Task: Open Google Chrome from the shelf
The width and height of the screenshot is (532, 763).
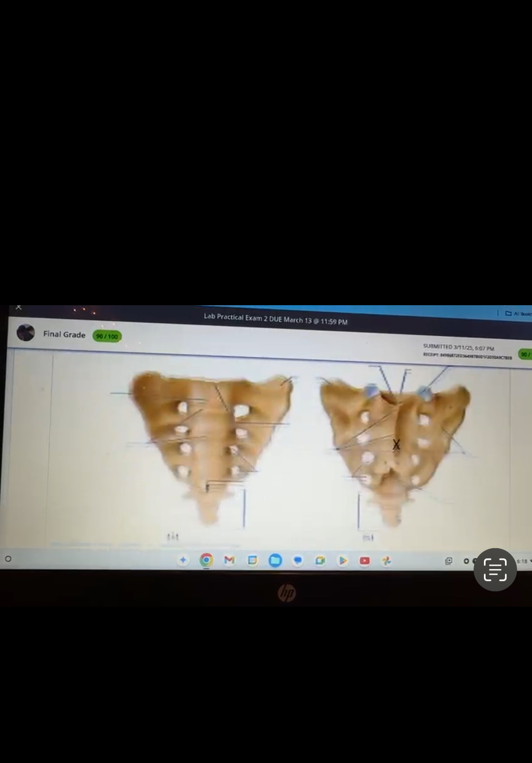Action: 206,560
